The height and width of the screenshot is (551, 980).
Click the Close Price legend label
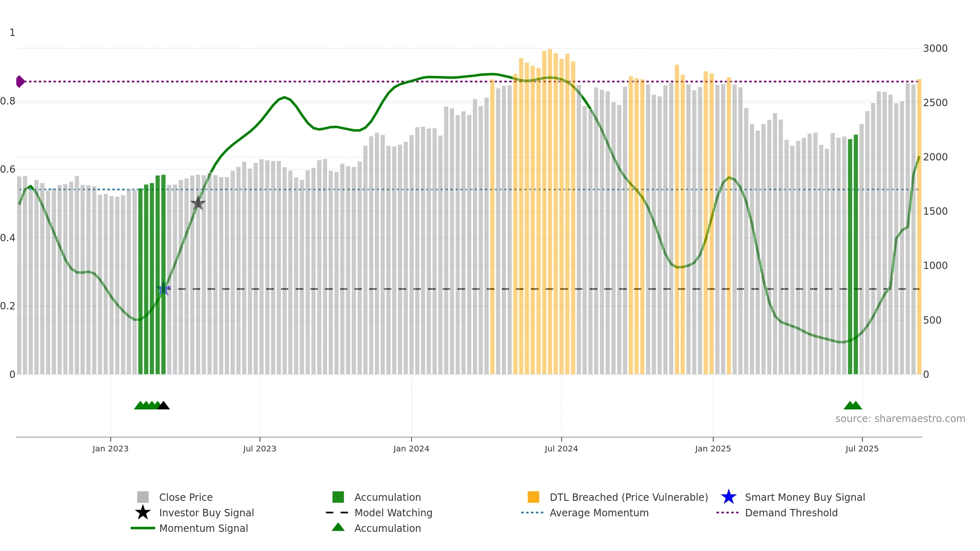pos(186,497)
